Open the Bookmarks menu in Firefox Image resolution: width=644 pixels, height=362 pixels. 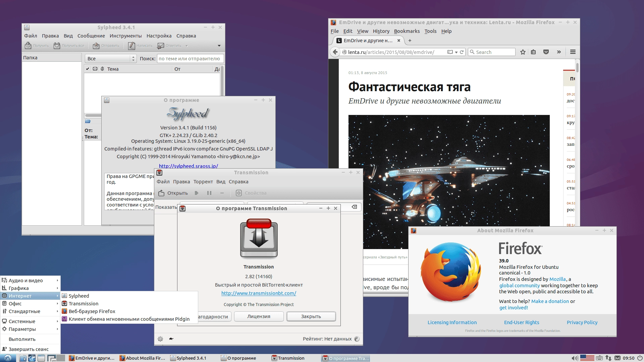point(407,31)
